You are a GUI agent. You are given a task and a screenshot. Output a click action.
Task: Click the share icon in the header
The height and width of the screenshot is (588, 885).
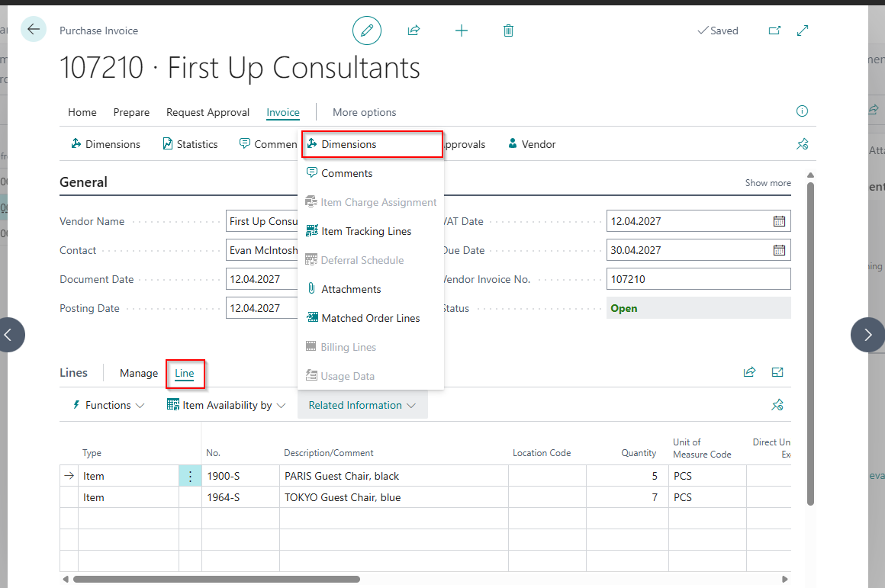click(x=414, y=31)
